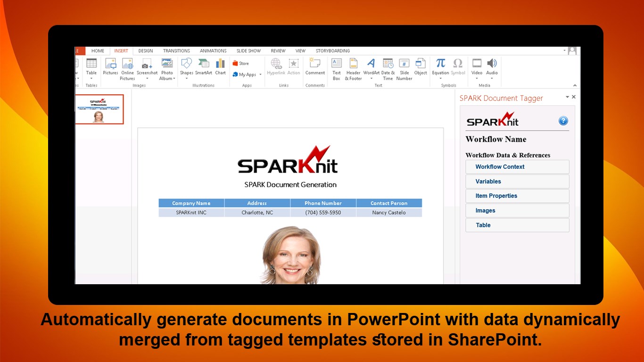Screen dimensions: 644x362
Task: Close the SPARK Document Tagger pane
Action: 574,97
